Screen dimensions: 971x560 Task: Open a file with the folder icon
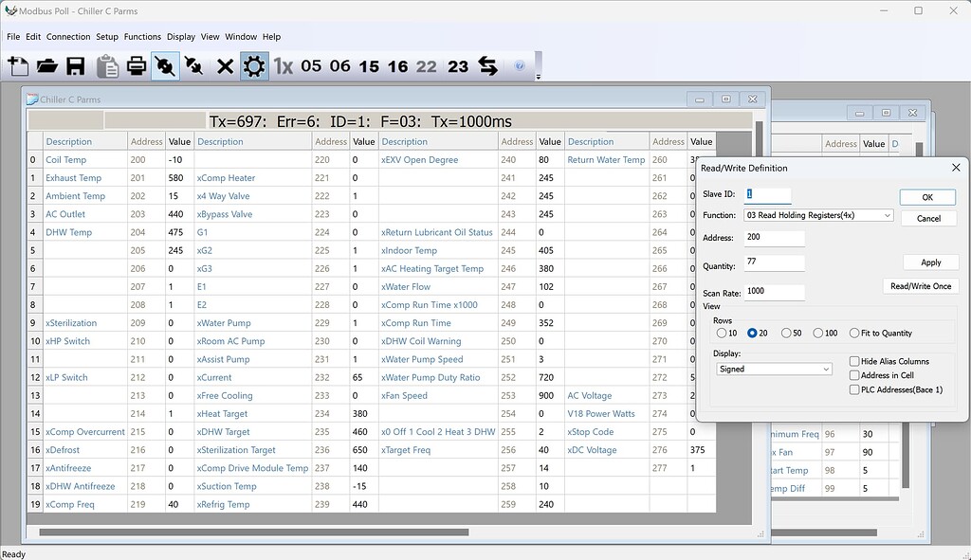(x=47, y=66)
